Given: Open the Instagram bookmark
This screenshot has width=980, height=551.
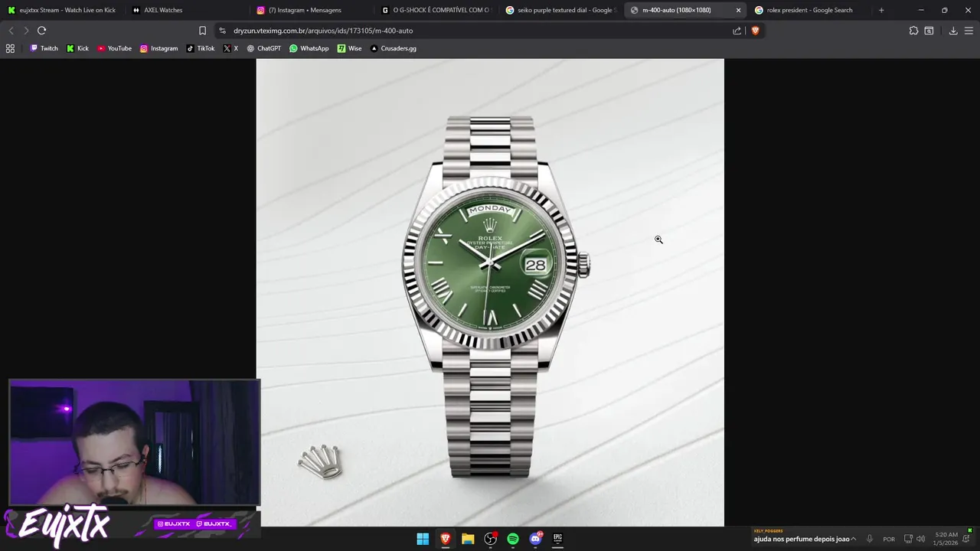Looking at the screenshot, I should pos(158,48).
